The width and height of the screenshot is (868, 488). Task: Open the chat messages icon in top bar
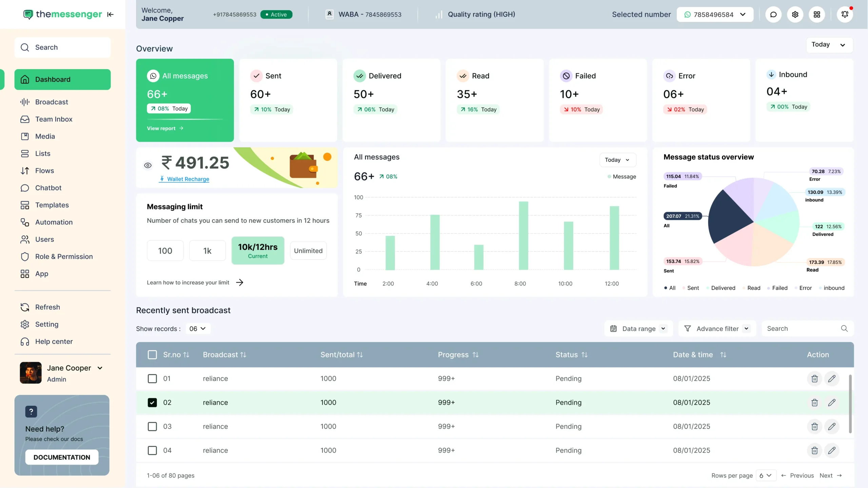774,14
